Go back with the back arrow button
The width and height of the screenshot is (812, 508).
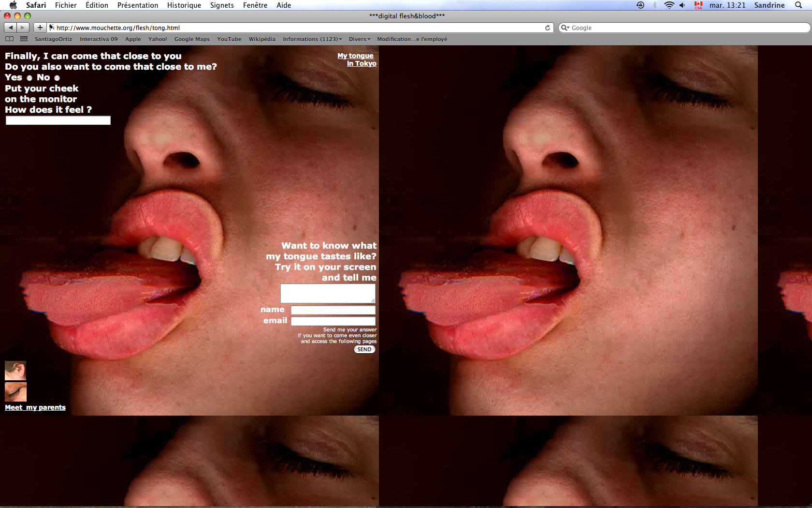(11, 28)
